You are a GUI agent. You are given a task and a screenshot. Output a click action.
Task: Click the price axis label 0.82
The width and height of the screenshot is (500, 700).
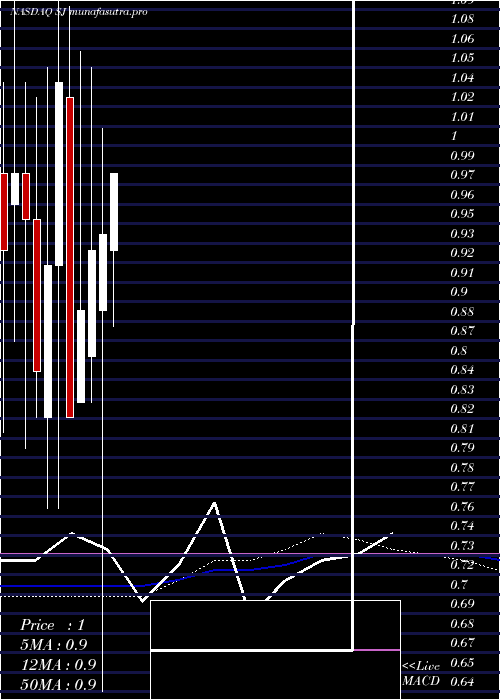(462, 408)
